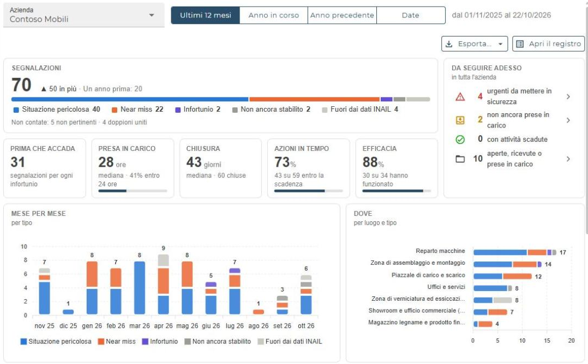Click orange Near miss 22 swatch in Segnalazioni
Screen dimensions: 588x364
pos(115,110)
